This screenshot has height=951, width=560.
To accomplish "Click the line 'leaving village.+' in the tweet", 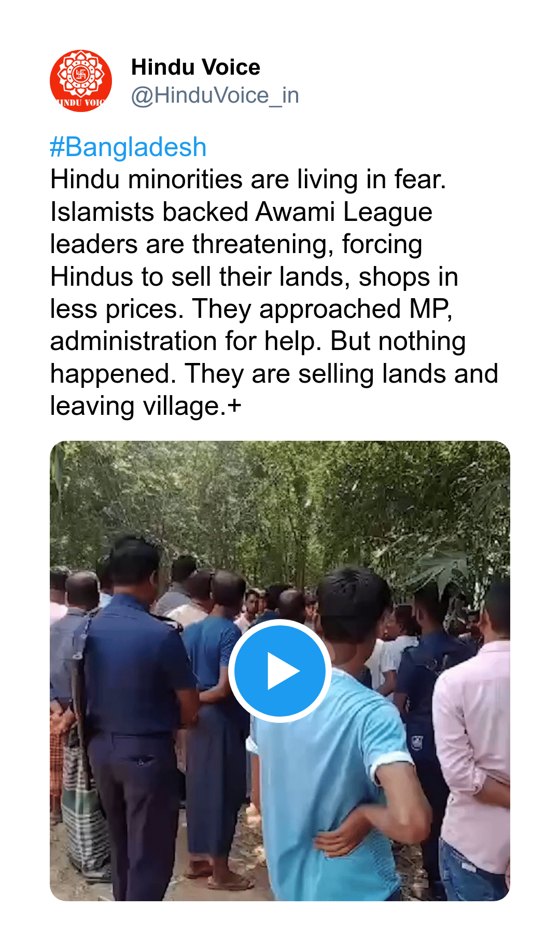I will (146, 406).
